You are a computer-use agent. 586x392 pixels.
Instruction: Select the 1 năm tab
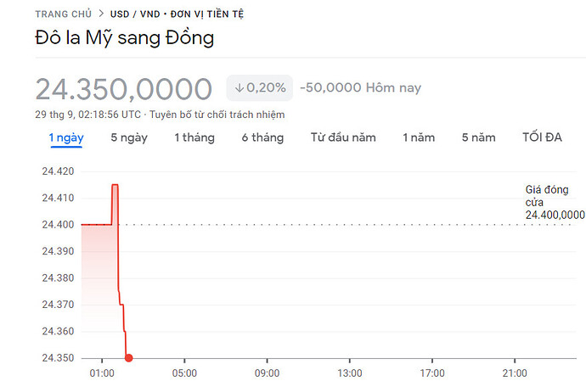(x=419, y=137)
